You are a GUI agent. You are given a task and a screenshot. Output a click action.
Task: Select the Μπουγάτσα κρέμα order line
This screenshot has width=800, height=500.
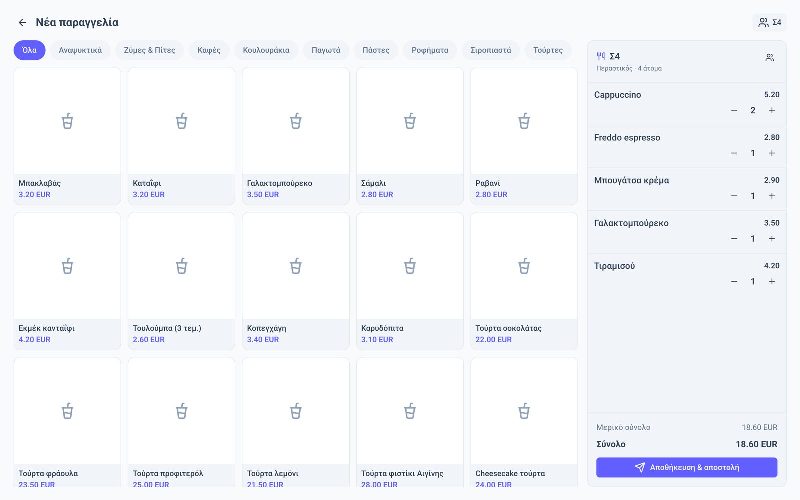click(x=687, y=189)
